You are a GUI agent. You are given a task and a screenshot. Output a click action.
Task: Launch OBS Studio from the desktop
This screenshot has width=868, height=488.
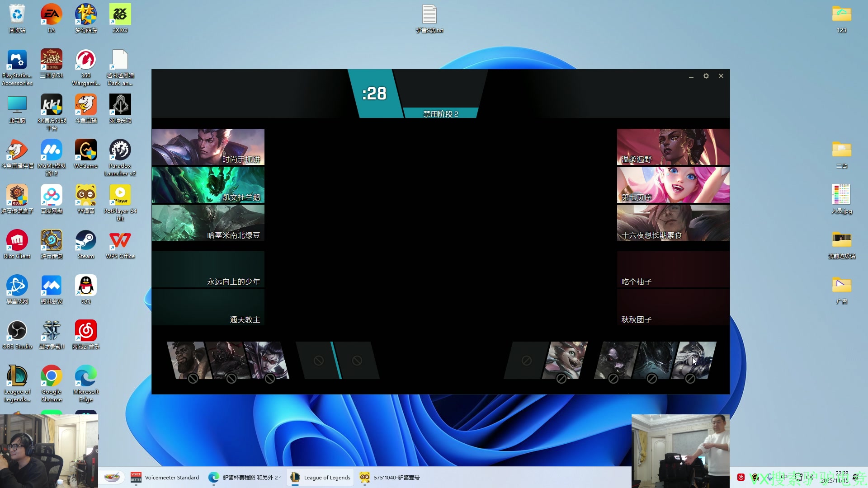click(x=17, y=331)
